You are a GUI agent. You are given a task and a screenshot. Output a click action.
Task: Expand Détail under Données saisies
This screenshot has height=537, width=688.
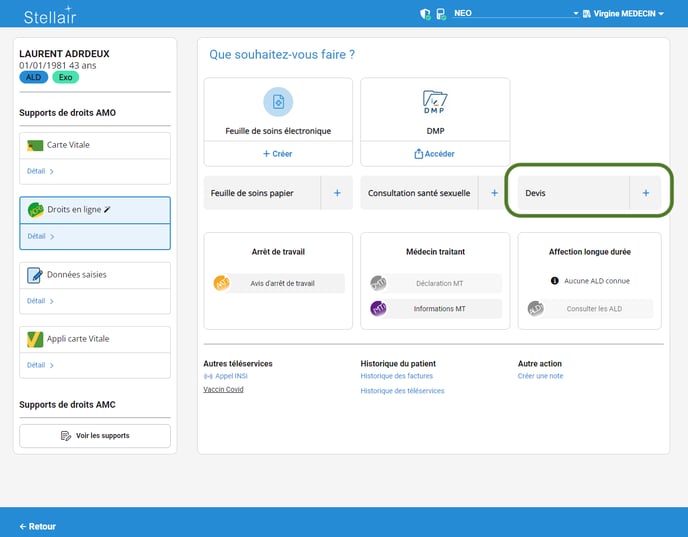click(40, 301)
